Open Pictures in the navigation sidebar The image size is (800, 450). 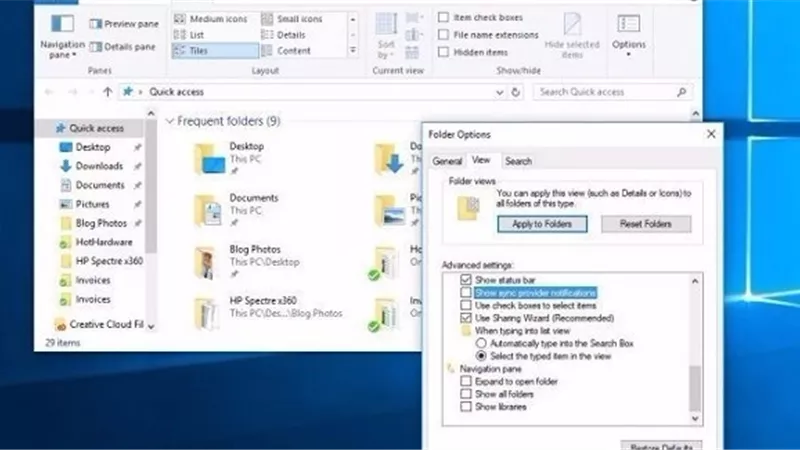(x=92, y=204)
